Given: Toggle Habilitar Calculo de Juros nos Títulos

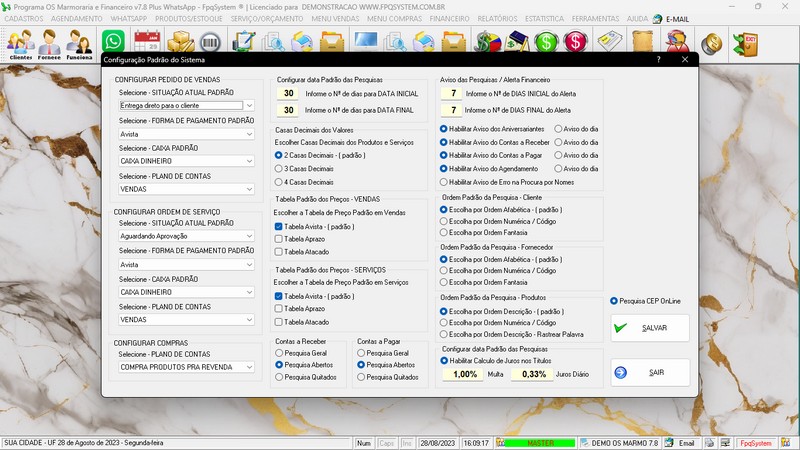Looking at the screenshot, I should (x=496, y=361).
